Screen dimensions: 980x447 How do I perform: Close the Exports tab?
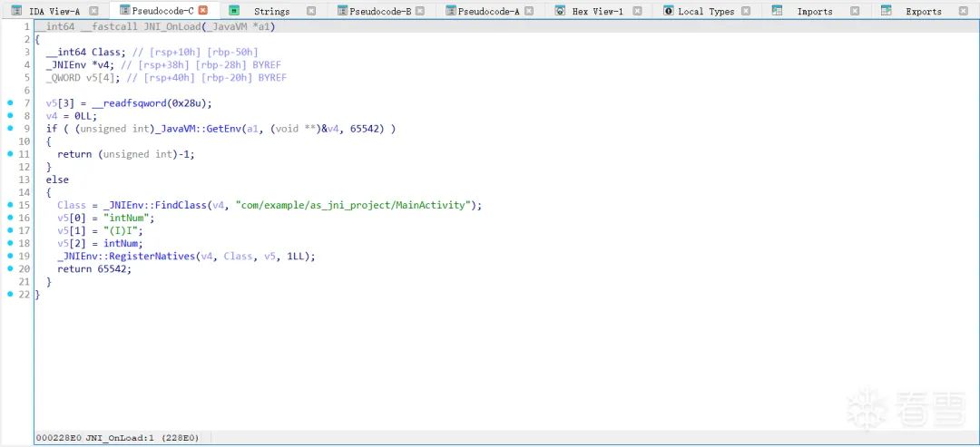pyautogui.click(x=963, y=11)
